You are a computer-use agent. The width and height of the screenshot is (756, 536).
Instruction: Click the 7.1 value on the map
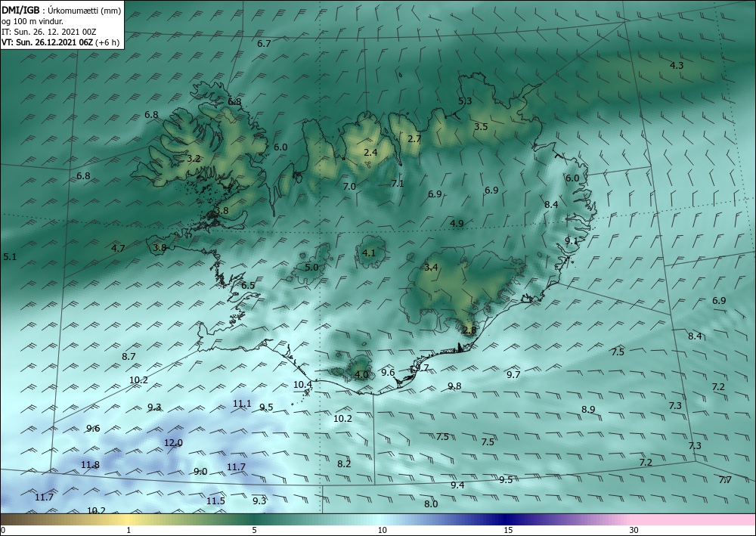tap(398, 184)
